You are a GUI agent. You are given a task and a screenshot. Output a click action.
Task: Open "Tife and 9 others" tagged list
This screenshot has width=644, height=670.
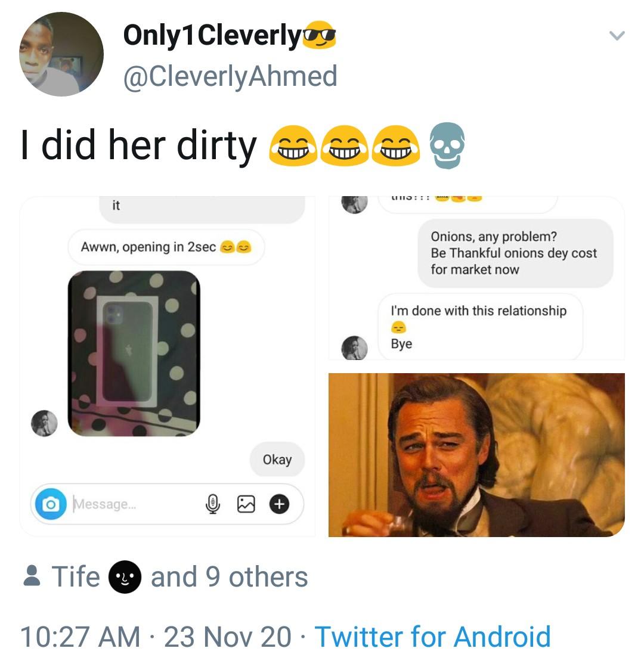click(x=179, y=576)
